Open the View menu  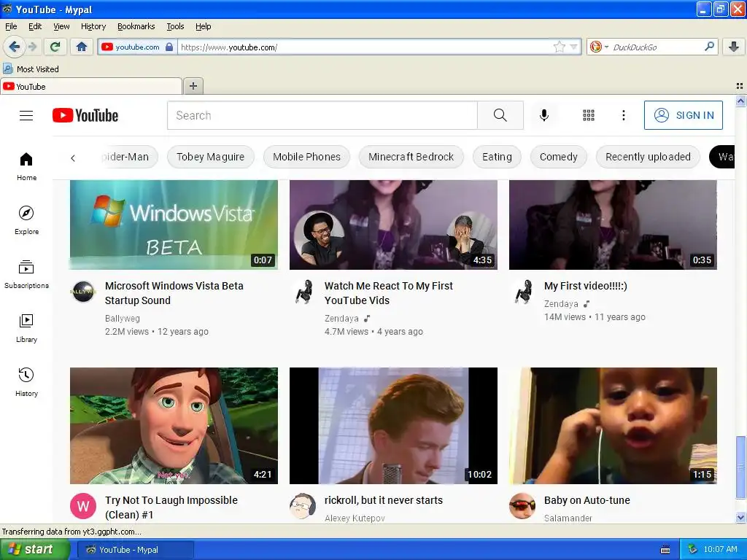61,26
